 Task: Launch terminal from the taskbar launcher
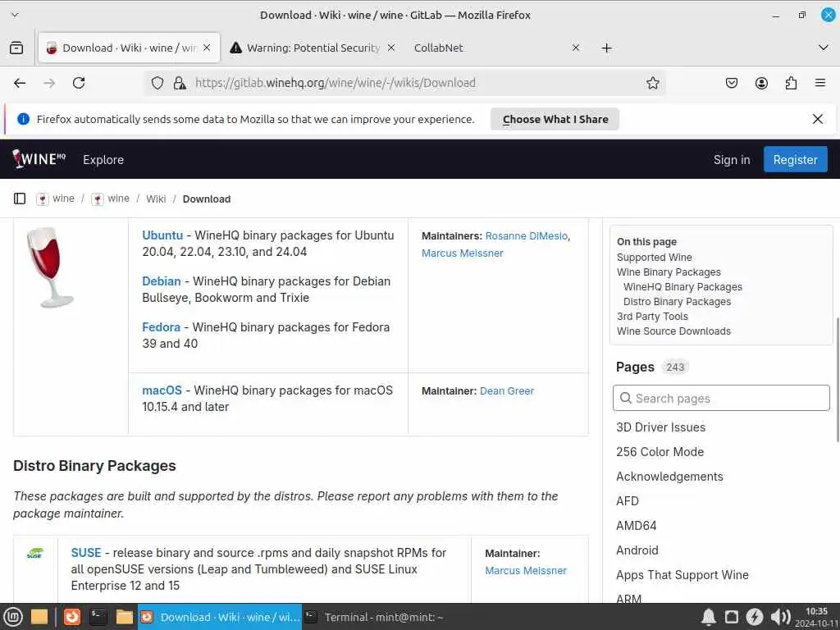tap(98, 617)
